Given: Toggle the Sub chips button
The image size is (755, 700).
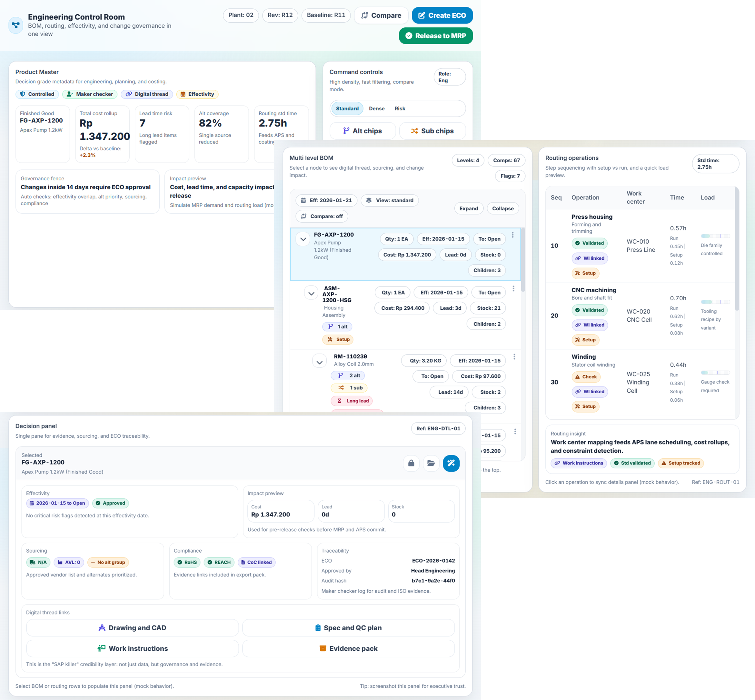Looking at the screenshot, I should (x=432, y=131).
